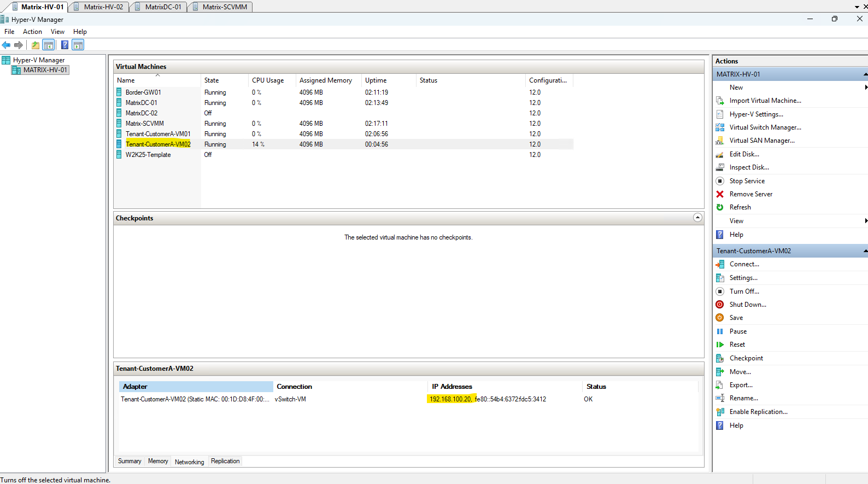Collapse the MATRIX-HV-01 actions group
This screenshot has width=868, height=484.
click(865, 74)
